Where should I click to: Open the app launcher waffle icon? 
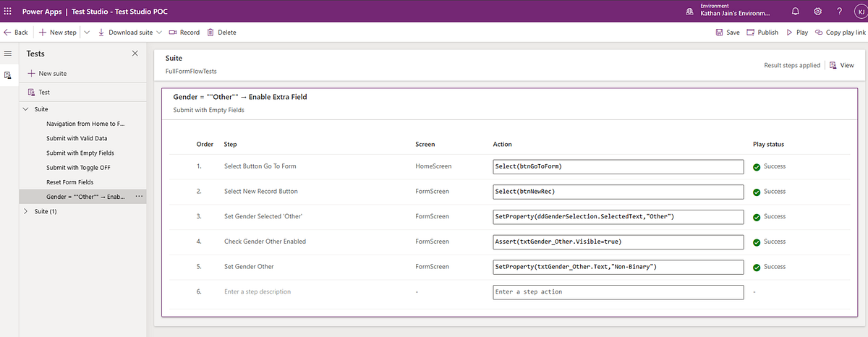point(8,11)
